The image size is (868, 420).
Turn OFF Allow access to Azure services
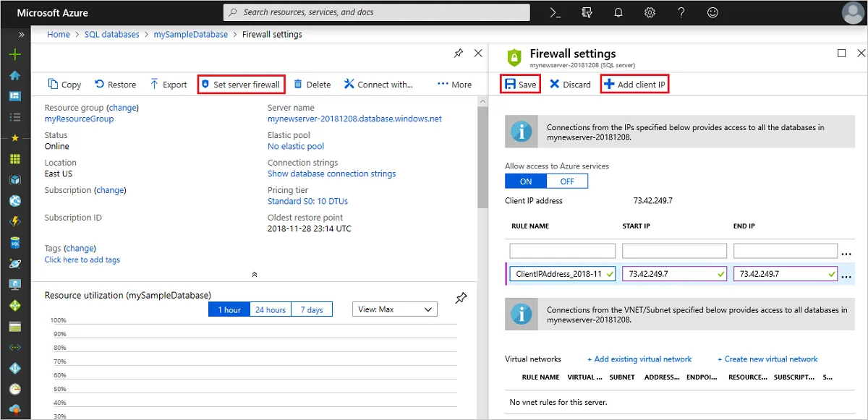tap(567, 181)
